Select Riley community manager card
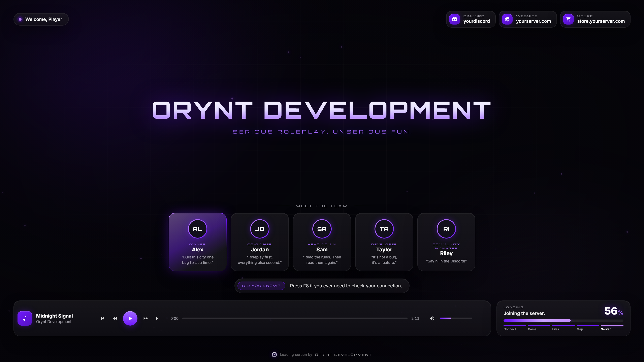 [x=446, y=242]
